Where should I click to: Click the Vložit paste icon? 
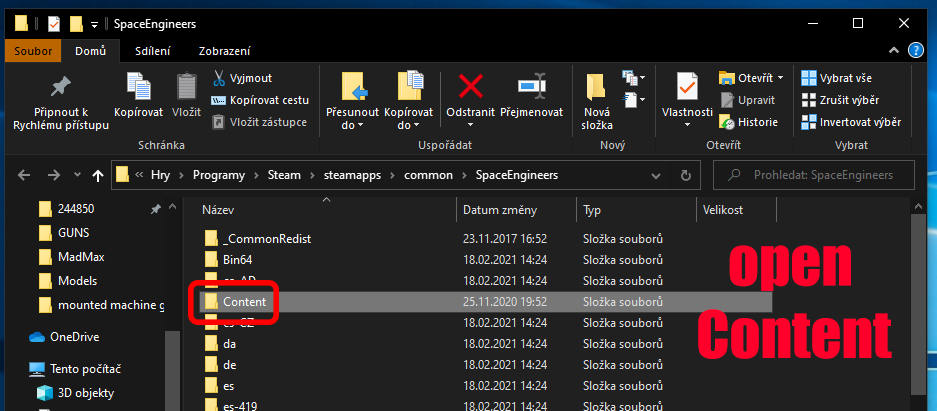pyautogui.click(x=186, y=87)
